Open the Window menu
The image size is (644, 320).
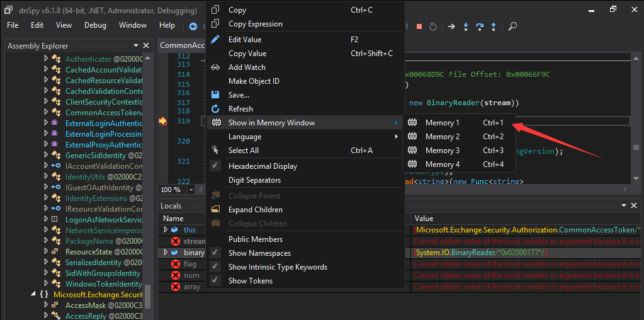(x=133, y=25)
